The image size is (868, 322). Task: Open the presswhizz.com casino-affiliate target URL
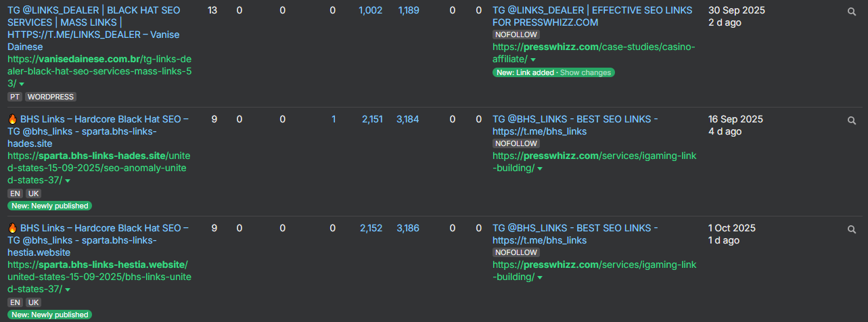(593, 47)
